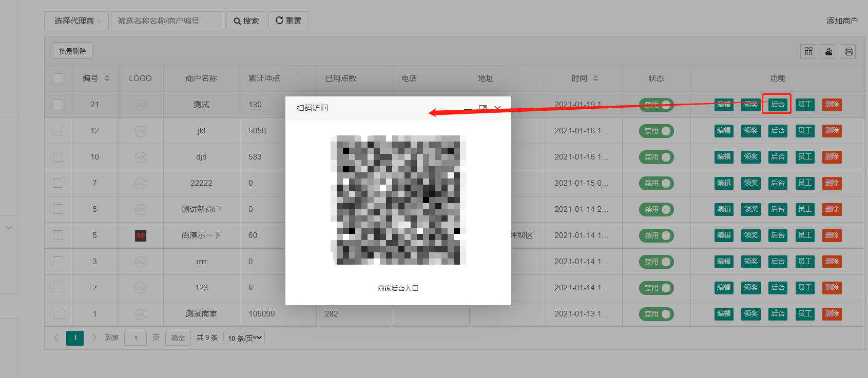Select all rows header checkbox

coord(58,78)
